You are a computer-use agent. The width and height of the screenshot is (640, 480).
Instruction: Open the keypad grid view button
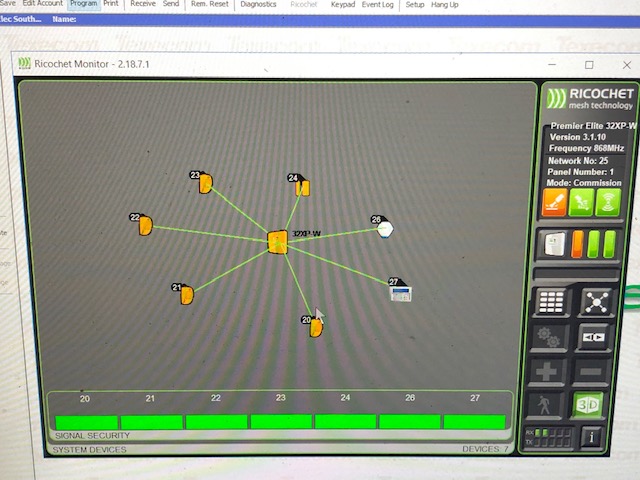pos(551,302)
